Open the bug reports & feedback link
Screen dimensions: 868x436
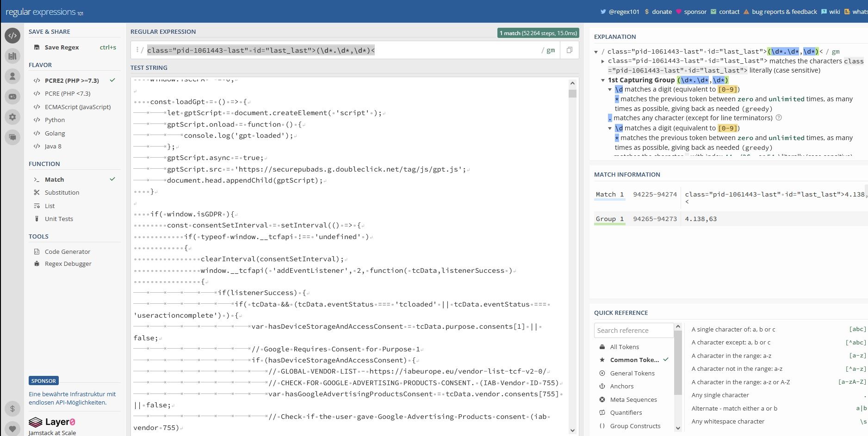click(x=784, y=12)
